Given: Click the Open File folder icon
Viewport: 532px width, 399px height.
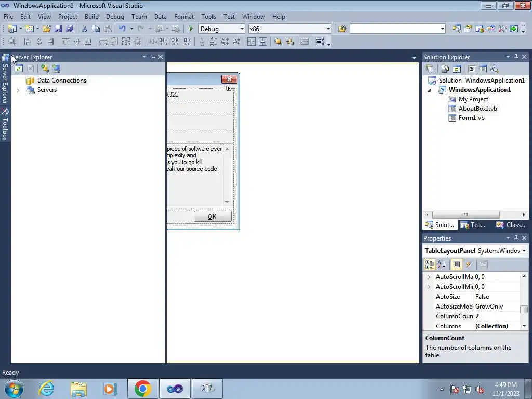Looking at the screenshot, I should pyautogui.click(x=47, y=29).
